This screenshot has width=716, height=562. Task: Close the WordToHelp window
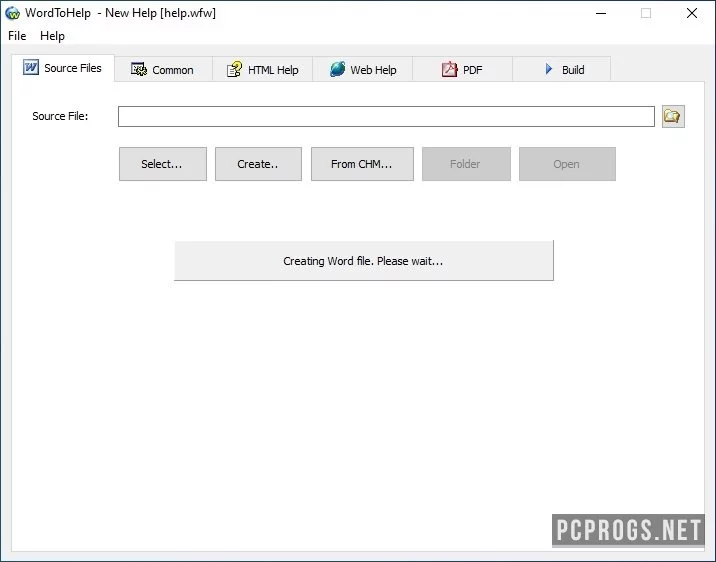692,13
